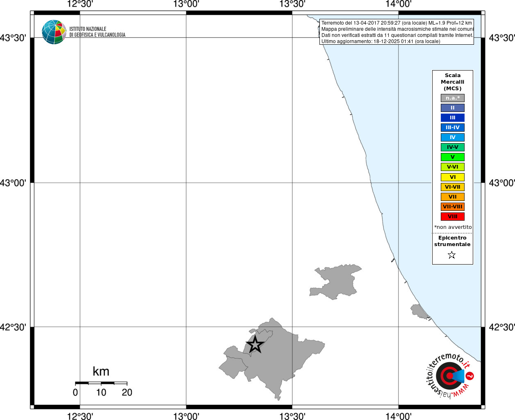The height and width of the screenshot is (420, 515).
Task: Click the bottom 12°30' longitude label
Action: pyautogui.click(x=80, y=416)
